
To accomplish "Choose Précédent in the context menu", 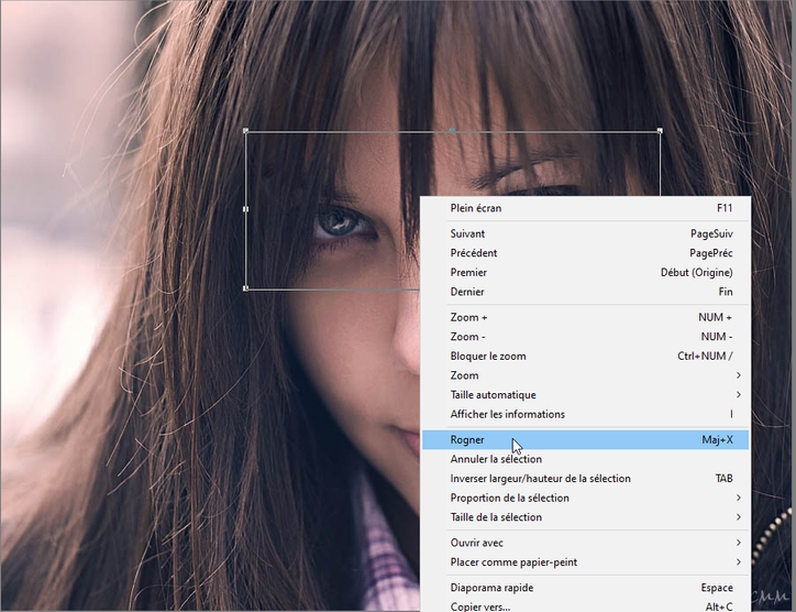I will (474, 253).
